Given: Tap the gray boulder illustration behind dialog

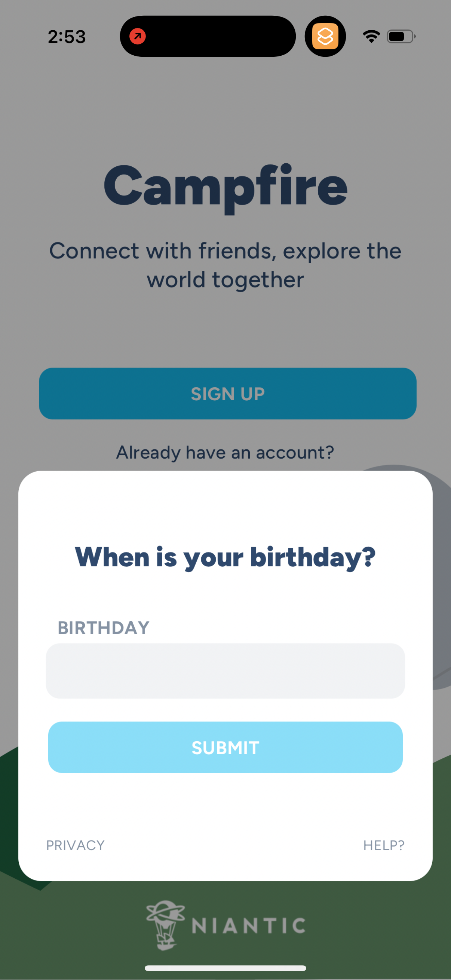Looking at the screenshot, I should point(442,571).
